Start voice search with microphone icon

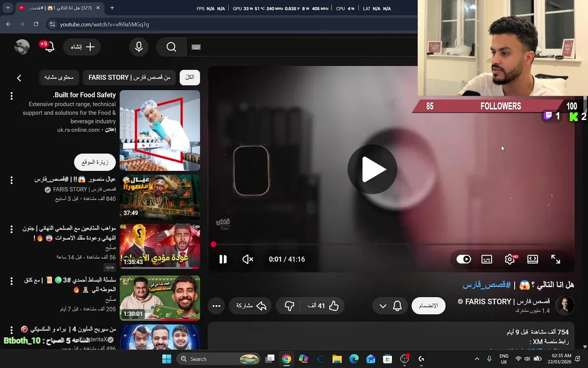click(x=139, y=47)
